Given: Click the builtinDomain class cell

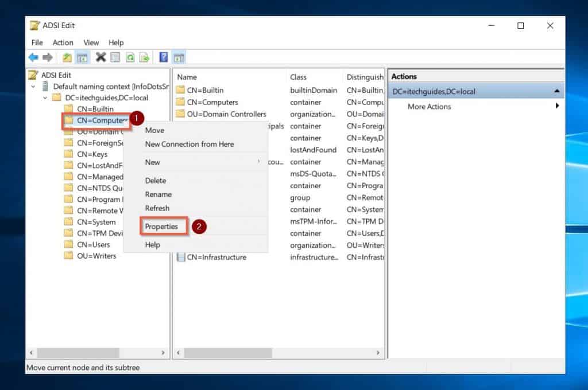Looking at the screenshot, I should click(x=314, y=90).
